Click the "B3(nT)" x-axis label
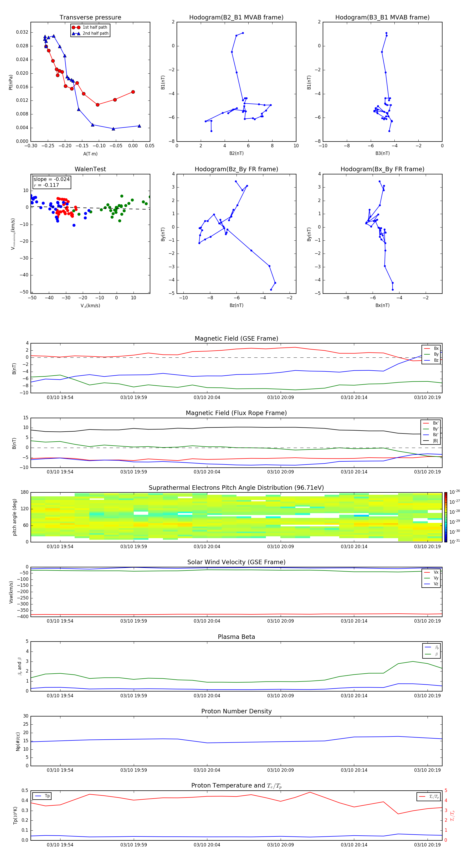Screen dimensions: 473x868 tap(382, 153)
